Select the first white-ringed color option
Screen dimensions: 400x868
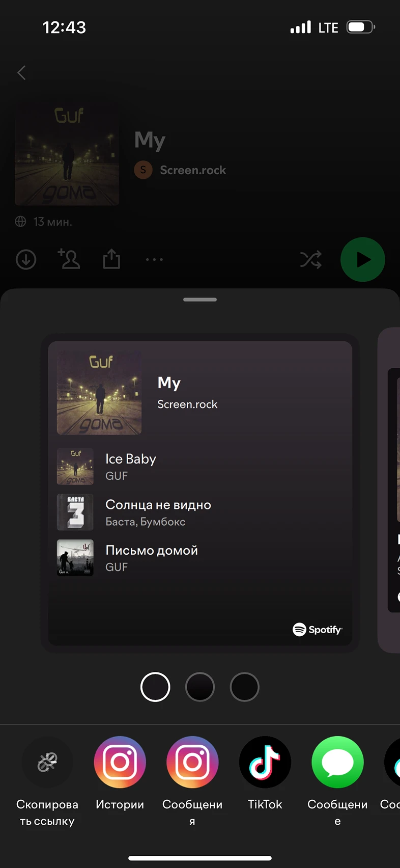point(155,687)
